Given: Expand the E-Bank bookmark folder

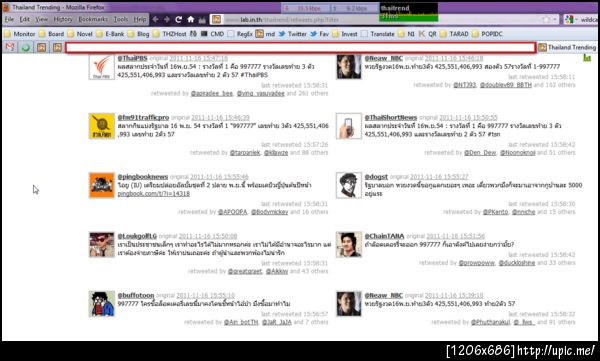Looking at the screenshot, I should point(110,34).
